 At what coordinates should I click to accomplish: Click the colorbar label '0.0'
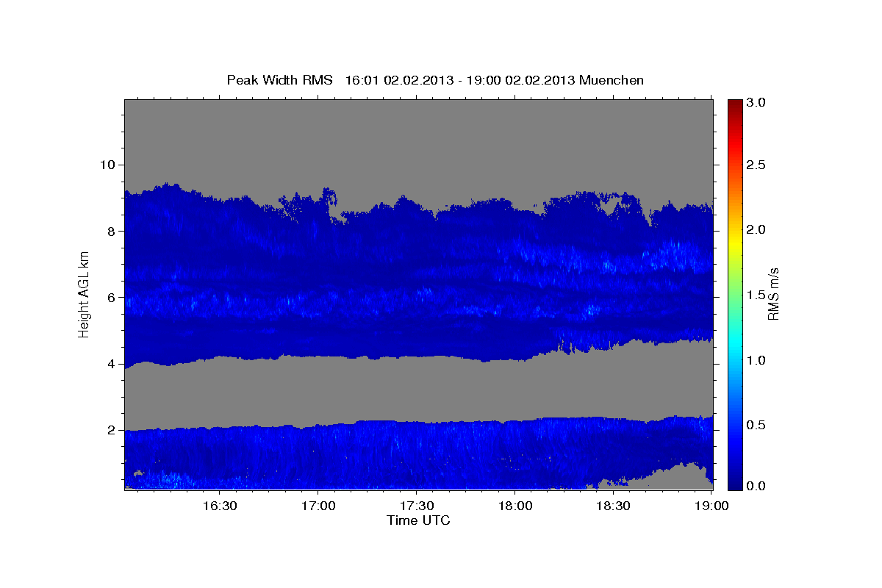[x=757, y=485]
